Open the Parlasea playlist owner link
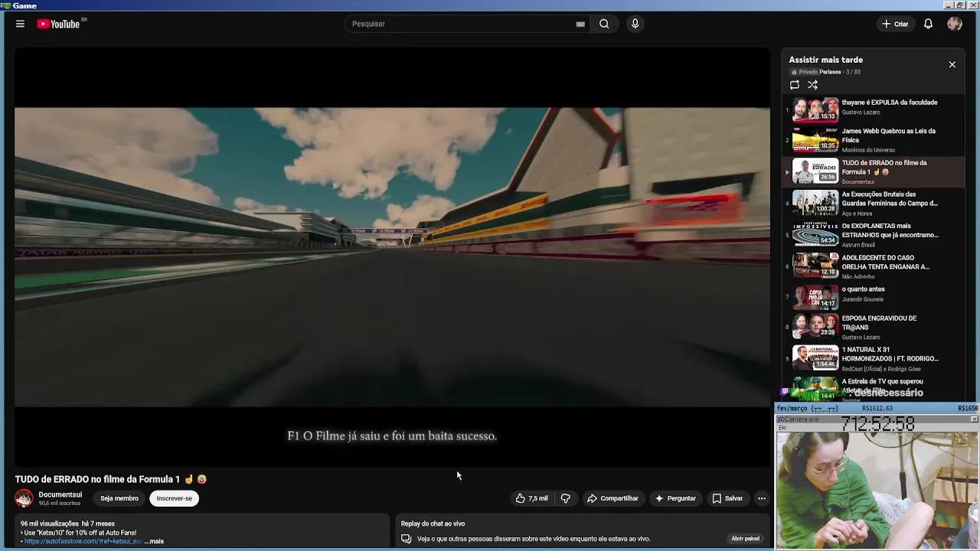Viewport: 980px width, 551px height. (x=830, y=72)
